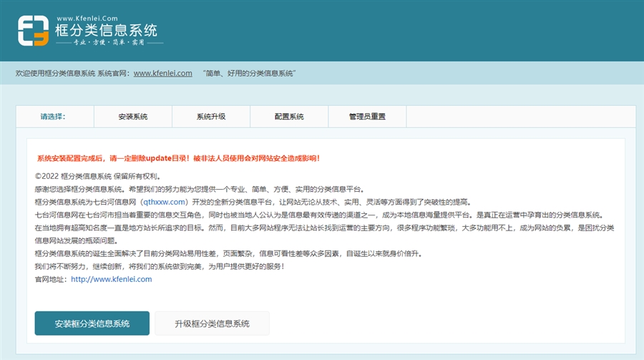Image resolution: width=644 pixels, height=360 pixels.
Task: Open the www.kfenlei.com link in the welcome bar
Action: click(162, 73)
